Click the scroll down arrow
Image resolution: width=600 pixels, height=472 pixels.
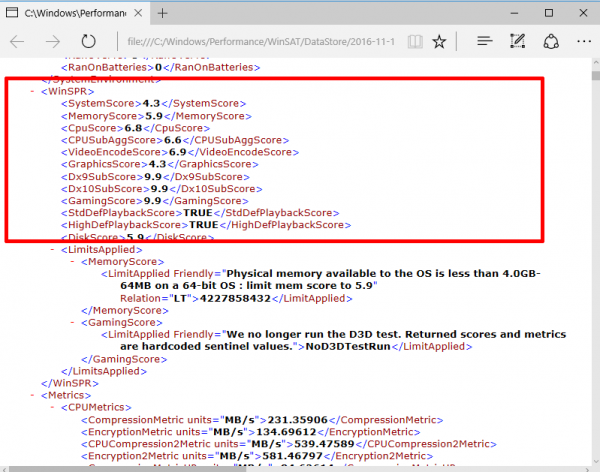596,461
